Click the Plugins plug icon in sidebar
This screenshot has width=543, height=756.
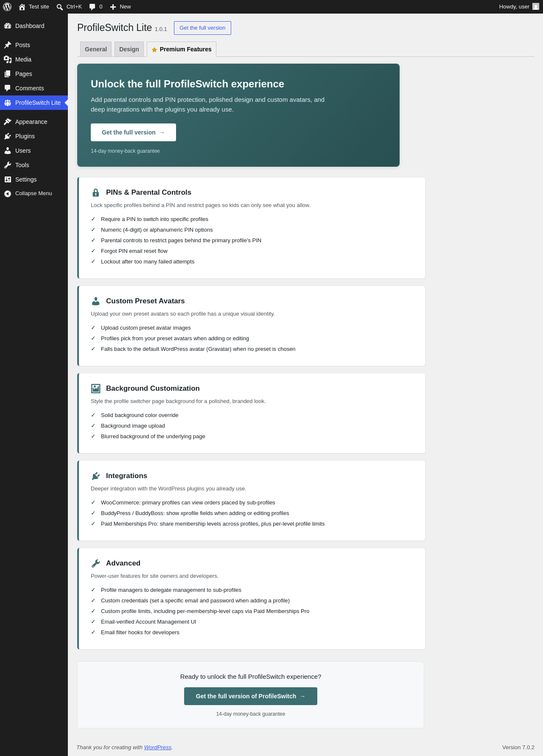tap(8, 136)
